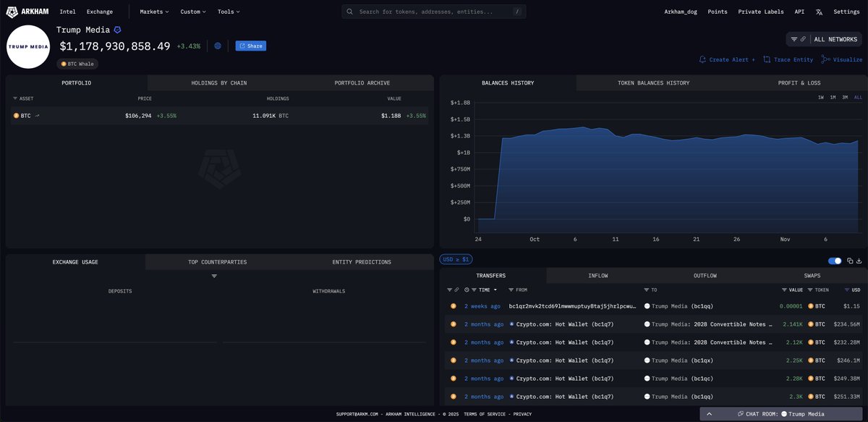Open the Token Balances History tab
868x422 pixels.
click(653, 83)
